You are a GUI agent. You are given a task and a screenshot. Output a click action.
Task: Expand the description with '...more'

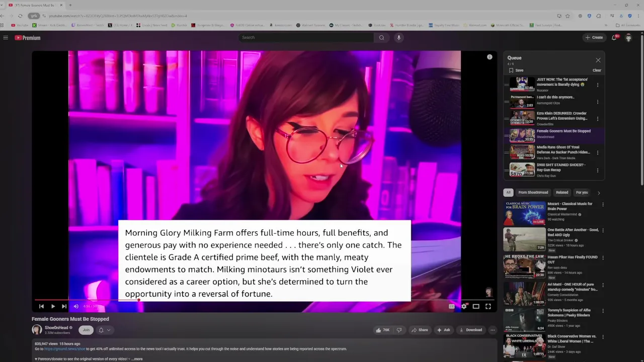(136, 359)
